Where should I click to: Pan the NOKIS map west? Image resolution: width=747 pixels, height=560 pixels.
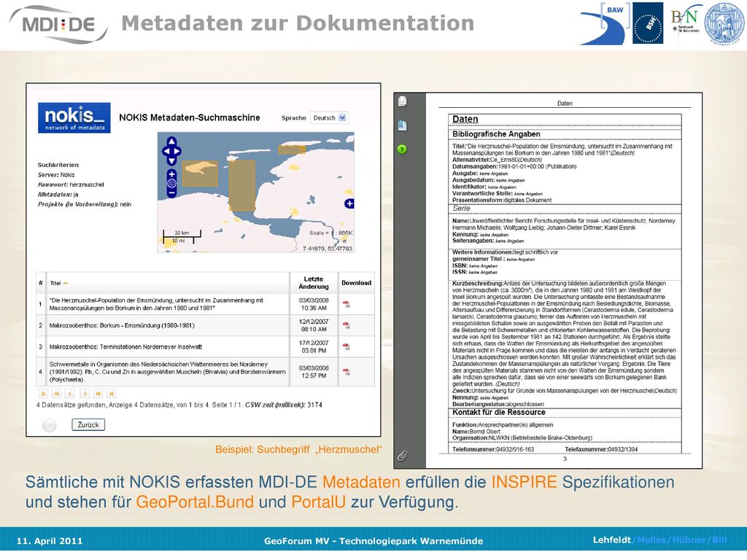click(x=166, y=152)
